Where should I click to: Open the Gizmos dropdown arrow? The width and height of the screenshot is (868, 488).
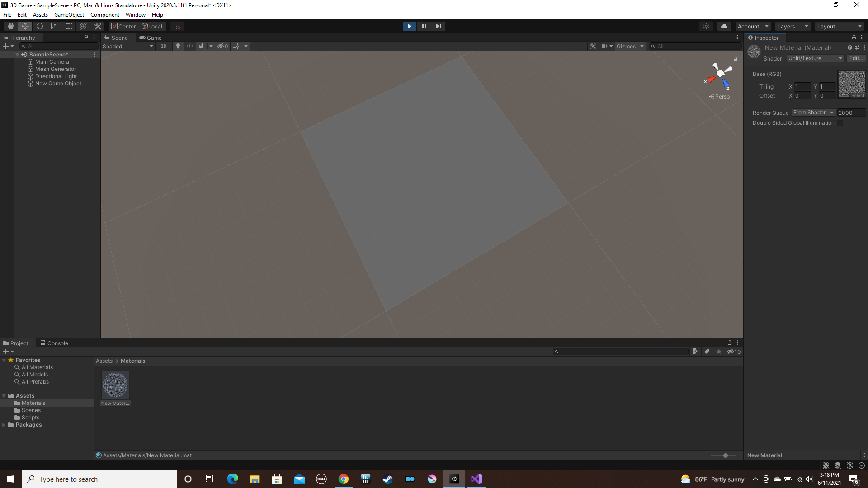coord(642,46)
